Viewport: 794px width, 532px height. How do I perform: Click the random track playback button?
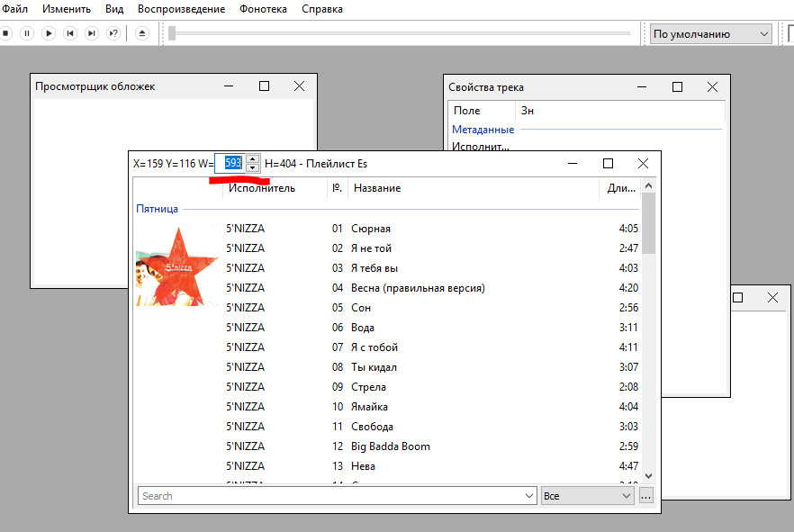pos(113,33)
